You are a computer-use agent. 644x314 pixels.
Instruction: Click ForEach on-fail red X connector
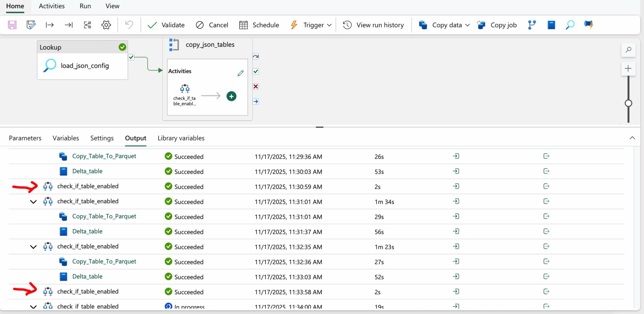click(x=256, y=86)
